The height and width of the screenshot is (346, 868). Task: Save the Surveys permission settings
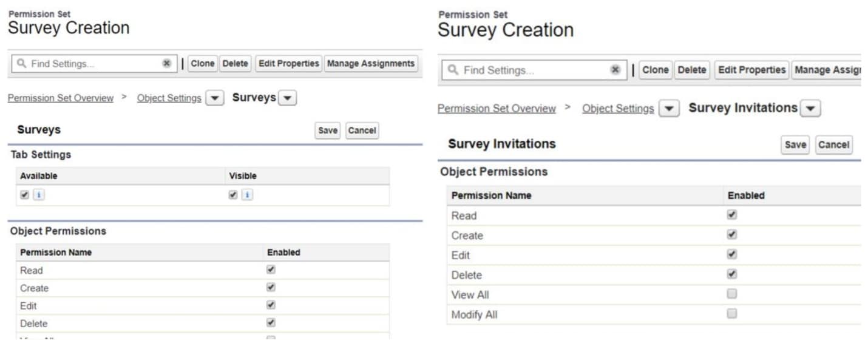328,131
